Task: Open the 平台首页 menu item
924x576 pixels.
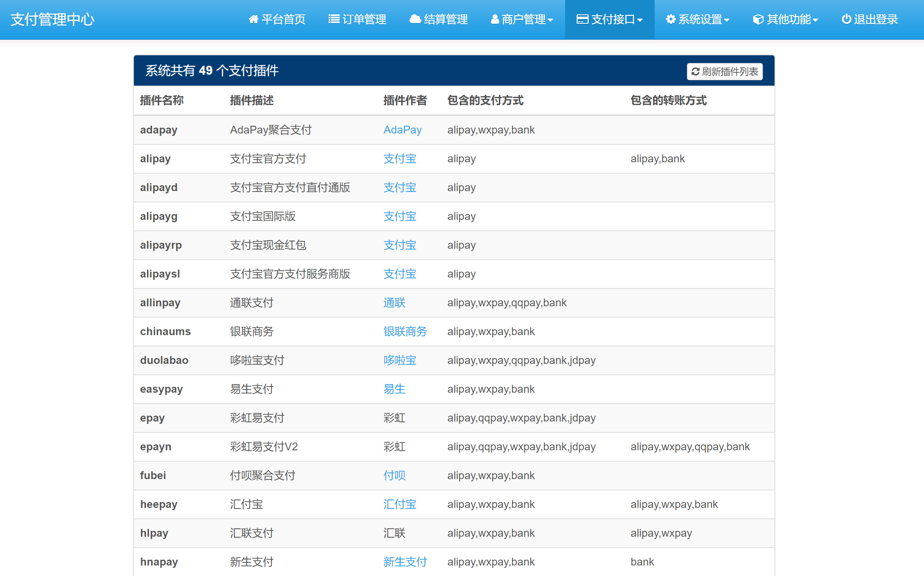Action: pos(277,19)
